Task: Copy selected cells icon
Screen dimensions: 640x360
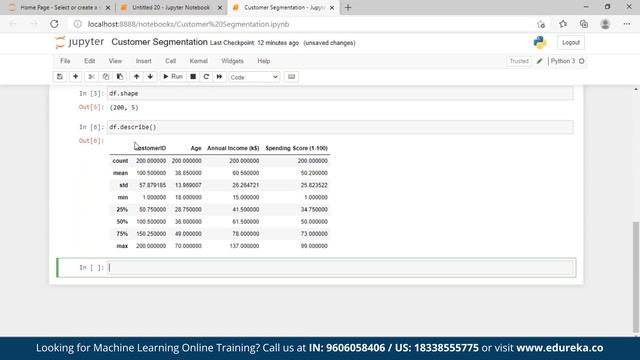Action: coord(106,77)
